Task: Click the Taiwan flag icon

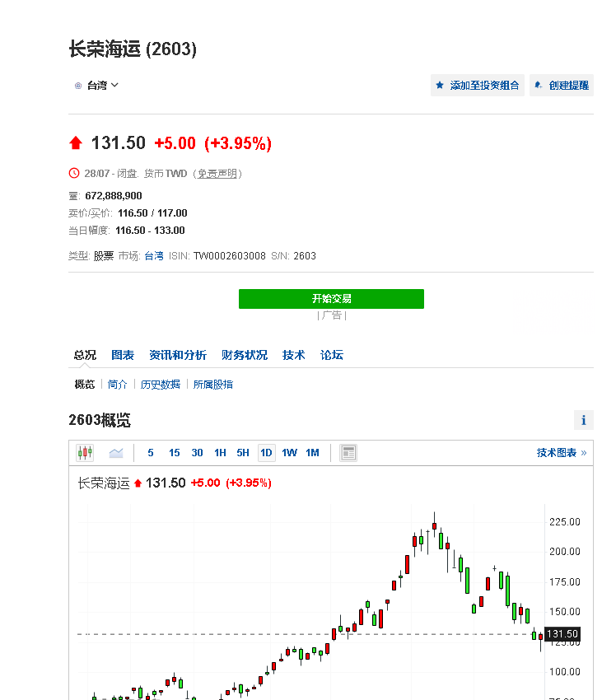Action: point(78,85)
